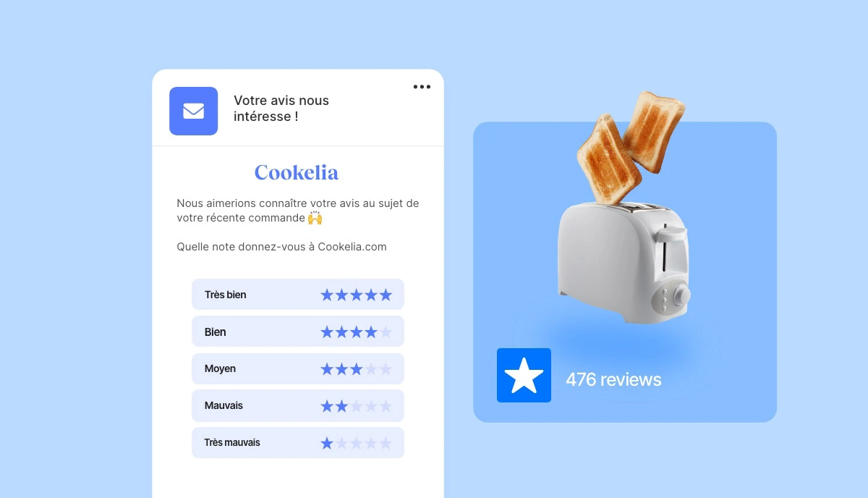Select the Très mauvais rating option
This screenshot has height=498, width=868.
pos(298,442)
